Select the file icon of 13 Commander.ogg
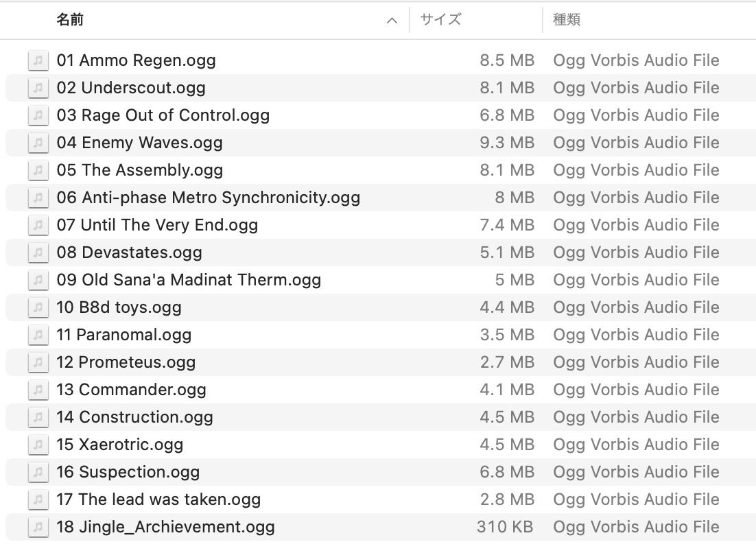Screen dimensions: 756x553 38,390
